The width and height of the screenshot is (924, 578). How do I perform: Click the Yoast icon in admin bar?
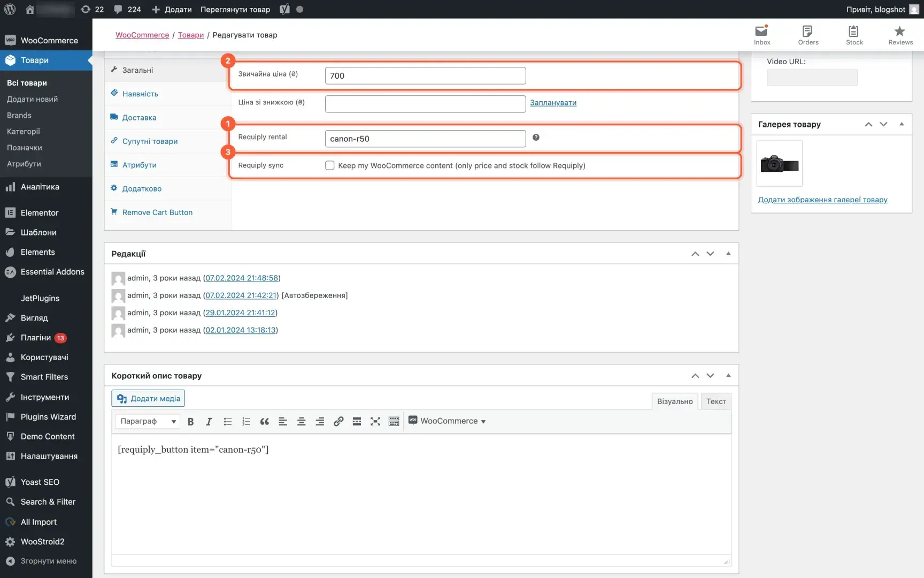(284, 9)
